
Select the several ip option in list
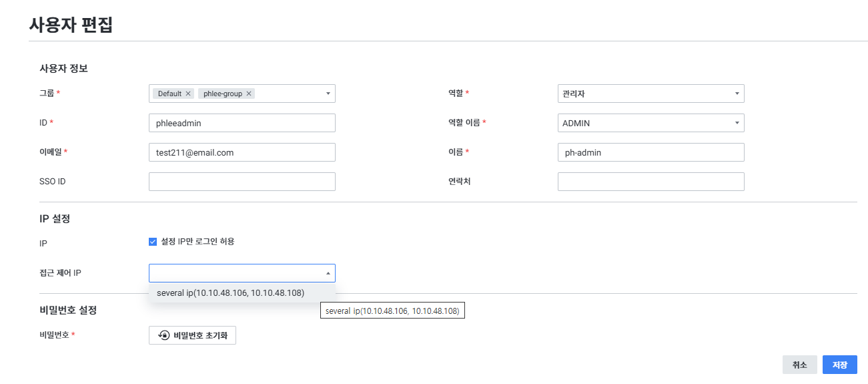(230, 293)
